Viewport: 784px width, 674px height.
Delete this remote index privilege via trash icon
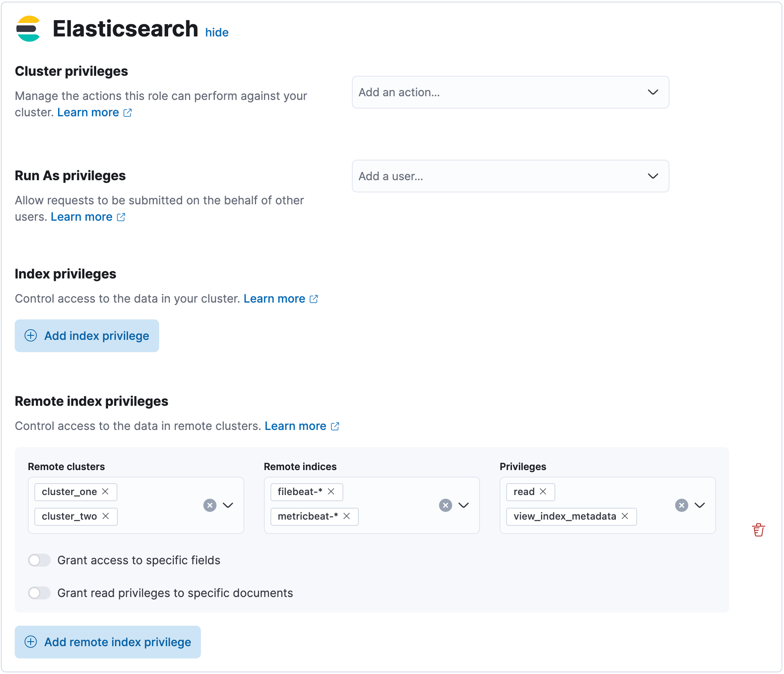(x=759, y=529)
